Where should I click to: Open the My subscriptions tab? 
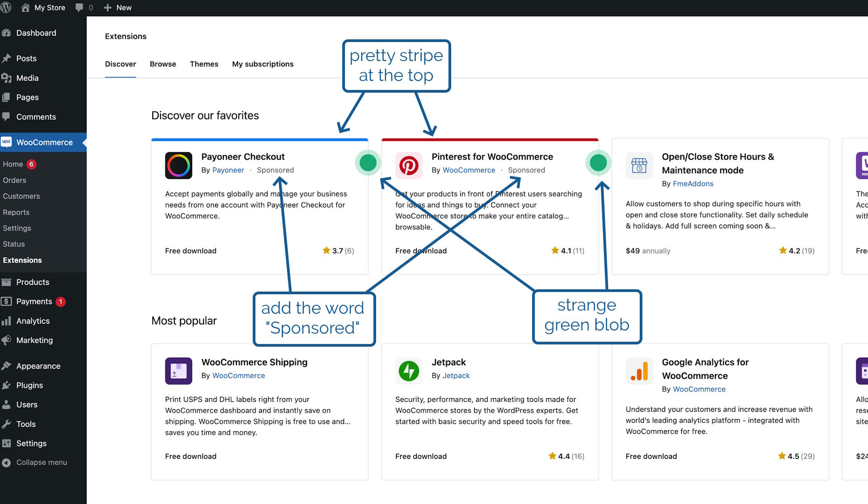point(263,64)
